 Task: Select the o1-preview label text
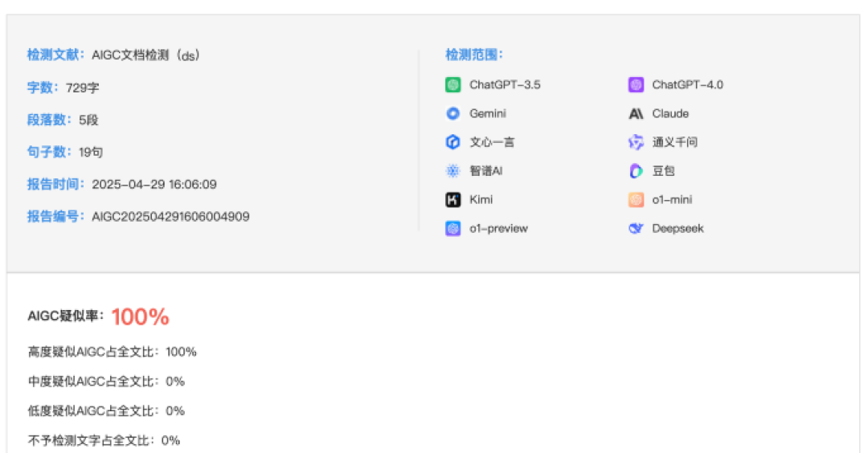click(499, 228)
